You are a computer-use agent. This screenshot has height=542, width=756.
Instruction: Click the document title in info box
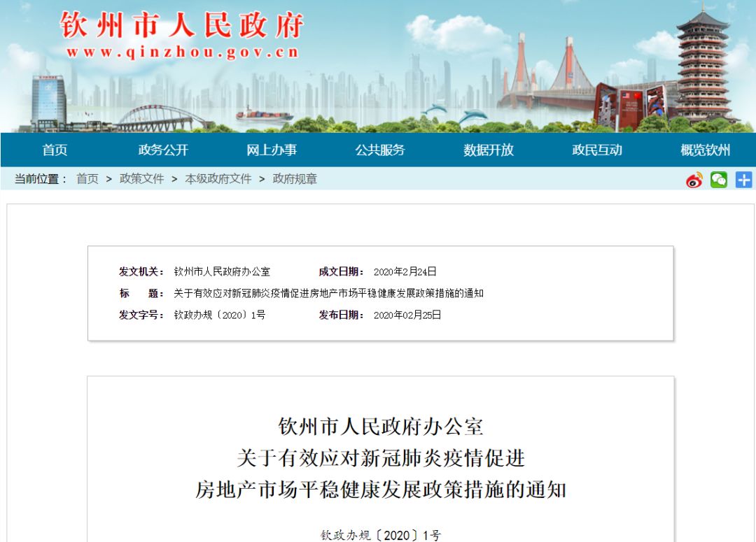[328, 293]
